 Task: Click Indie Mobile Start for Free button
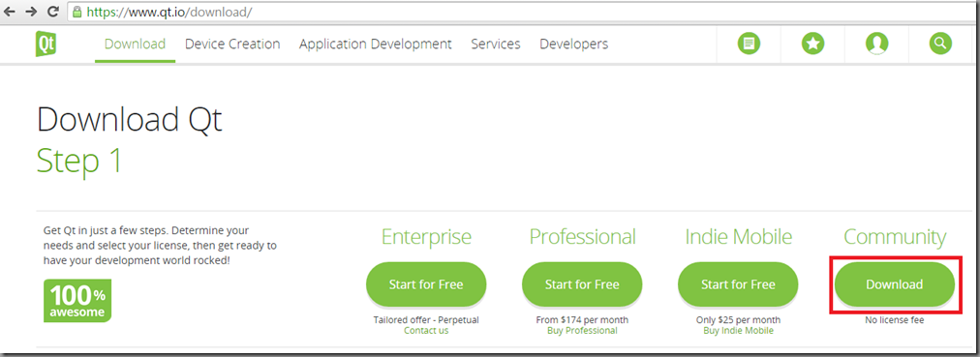pyautogui.click(x=738, y=284)
